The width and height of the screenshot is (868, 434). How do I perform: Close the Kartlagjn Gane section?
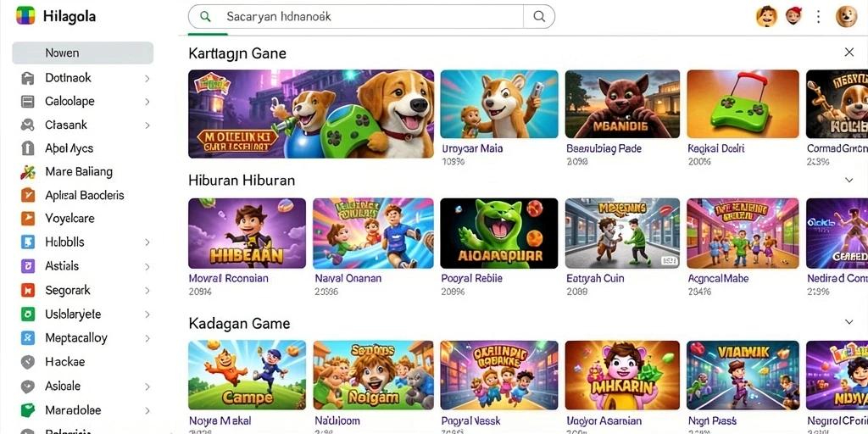[849, 52]
